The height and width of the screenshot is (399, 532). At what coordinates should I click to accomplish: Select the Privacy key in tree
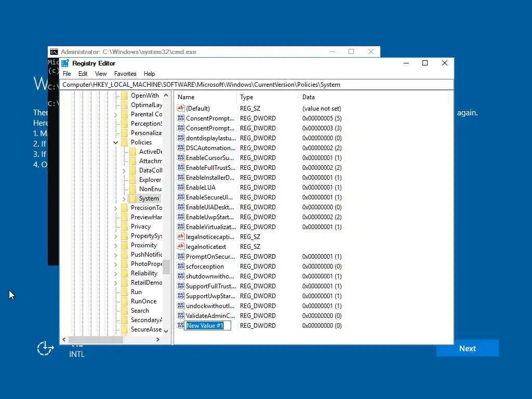[140, 227]
